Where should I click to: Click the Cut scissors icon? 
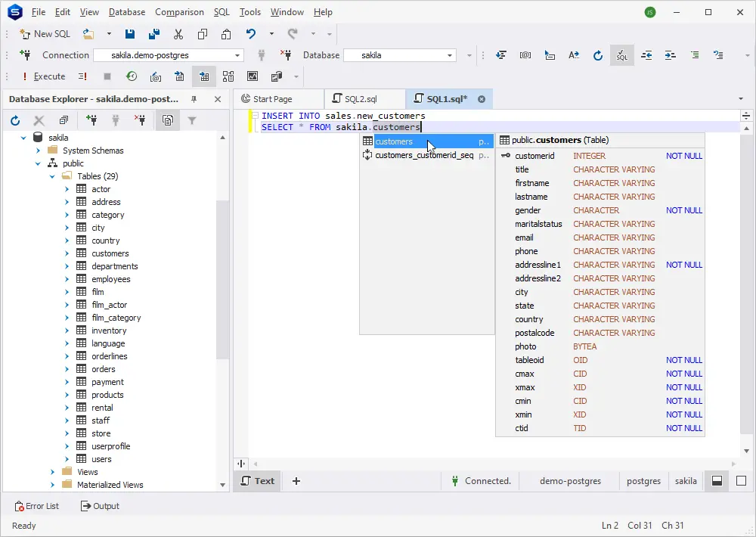coord(178,34)
